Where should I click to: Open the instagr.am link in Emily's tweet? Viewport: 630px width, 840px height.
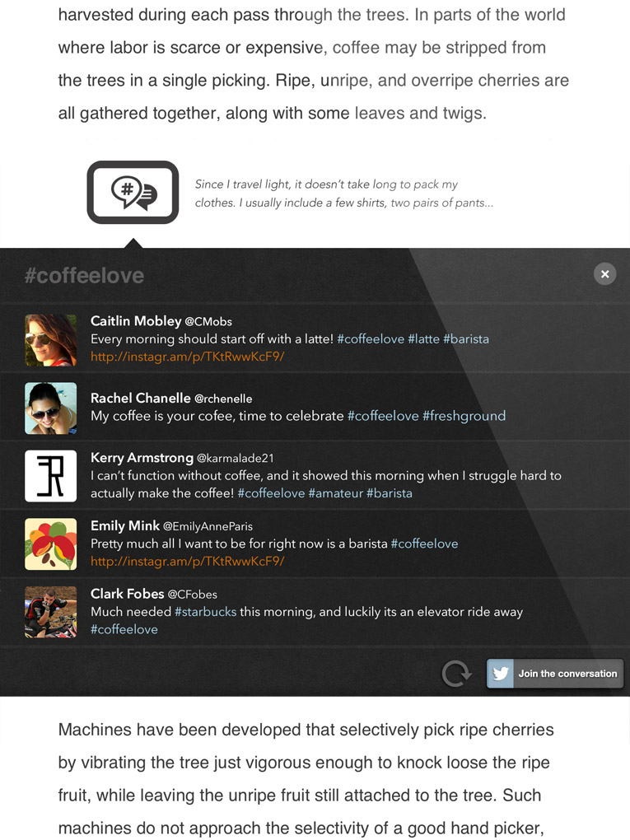(188, 561)
